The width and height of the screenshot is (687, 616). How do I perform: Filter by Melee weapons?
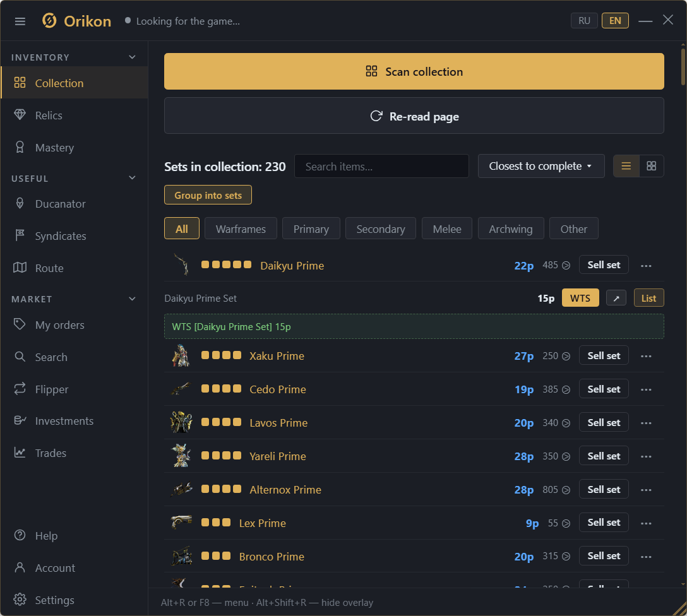point(447,228)
